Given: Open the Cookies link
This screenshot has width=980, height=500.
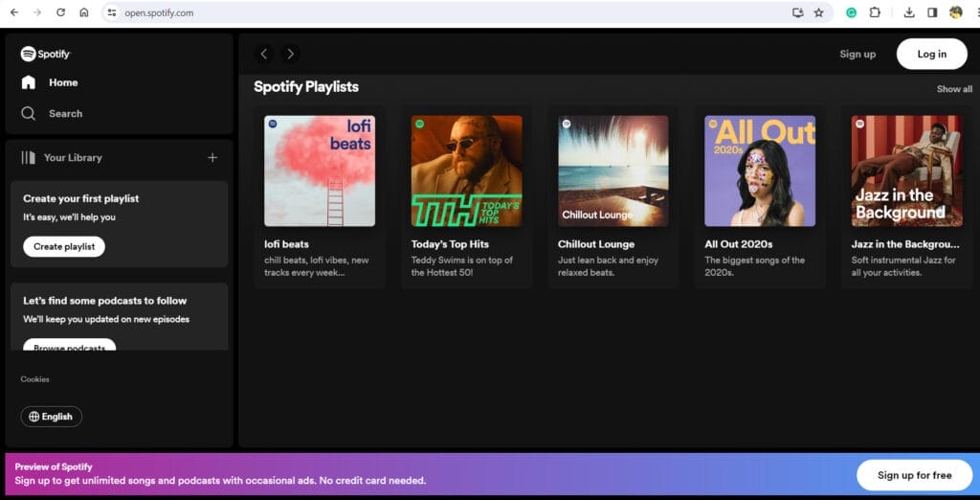Looking at the screenshot, I should (34, 379).
